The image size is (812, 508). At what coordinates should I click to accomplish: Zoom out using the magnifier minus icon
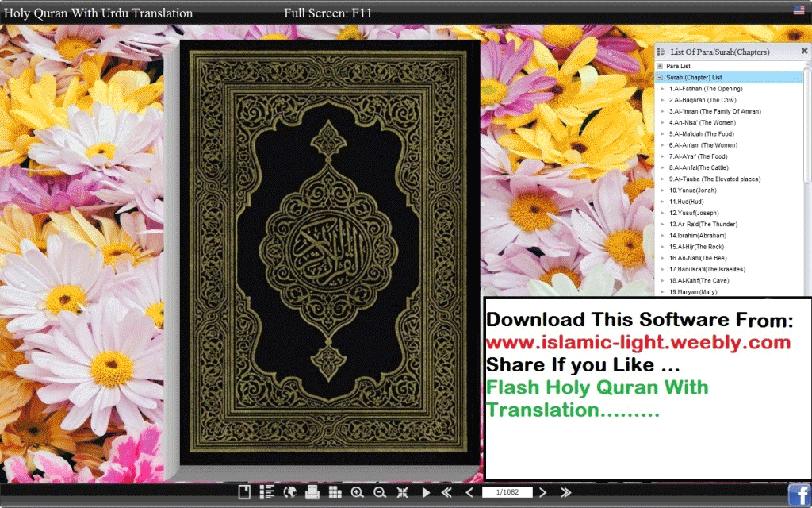380,492
